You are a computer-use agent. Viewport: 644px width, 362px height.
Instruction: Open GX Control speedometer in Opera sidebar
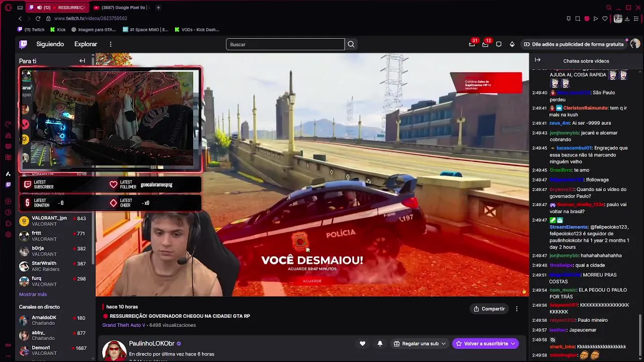pyautogui.click(x=8, y=124)
